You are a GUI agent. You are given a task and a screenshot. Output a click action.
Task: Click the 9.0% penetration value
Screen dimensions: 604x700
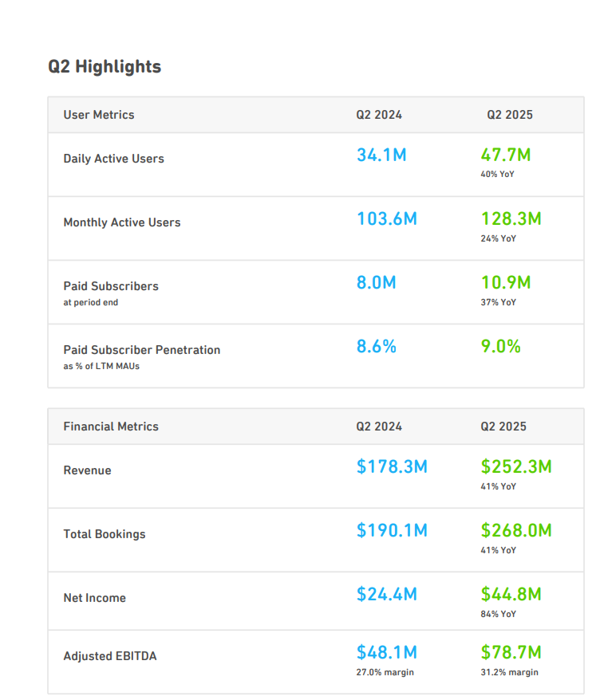(x=500, y=346)
